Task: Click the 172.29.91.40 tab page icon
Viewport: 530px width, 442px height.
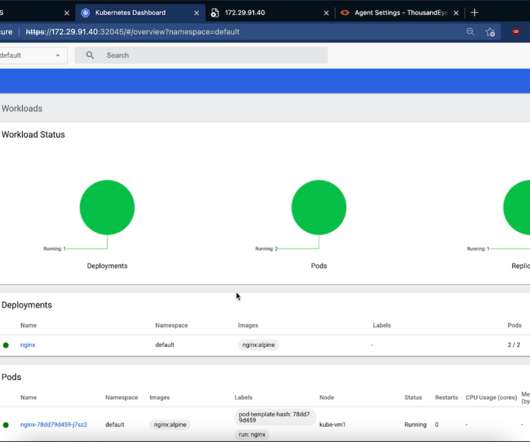Action: [215, 13]
